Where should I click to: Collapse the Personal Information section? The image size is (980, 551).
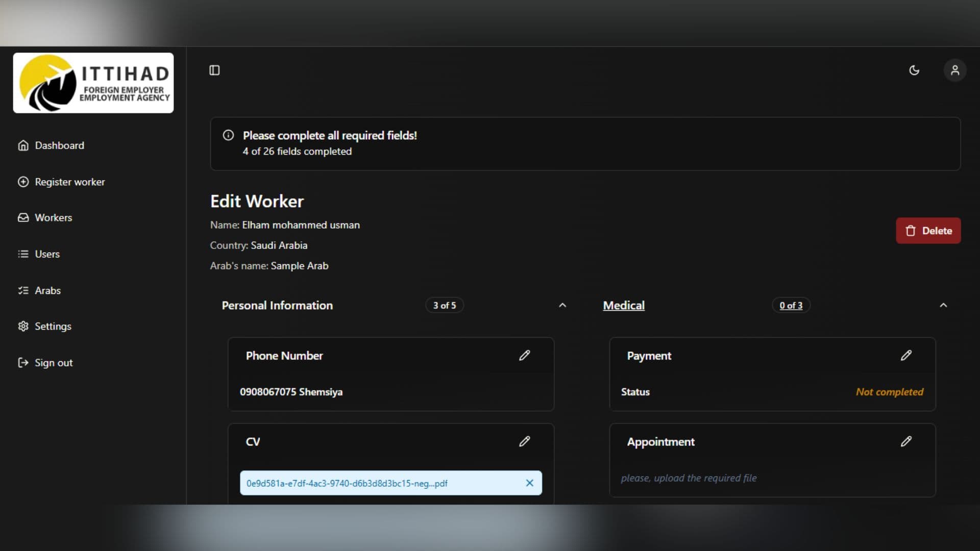point(562,305)
